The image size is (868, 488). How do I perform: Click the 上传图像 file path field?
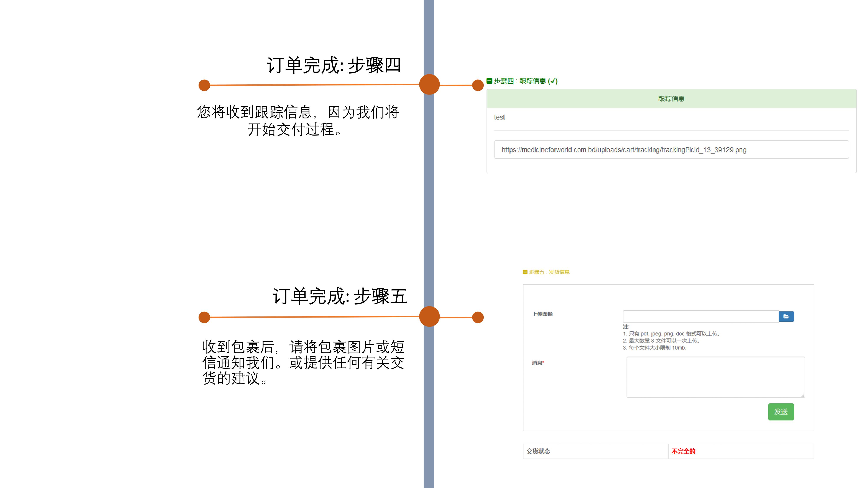point(700,316)
